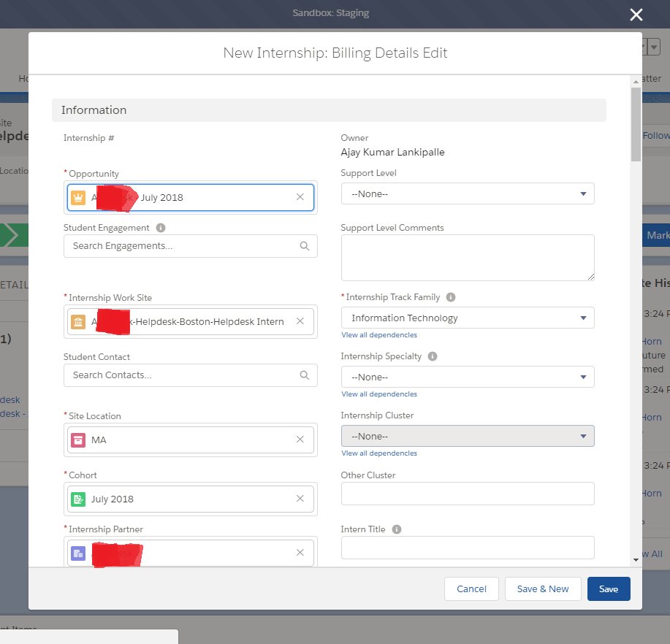
Task: Click the modal scrollbar up arrow
Action: click(x=636, y=81)
